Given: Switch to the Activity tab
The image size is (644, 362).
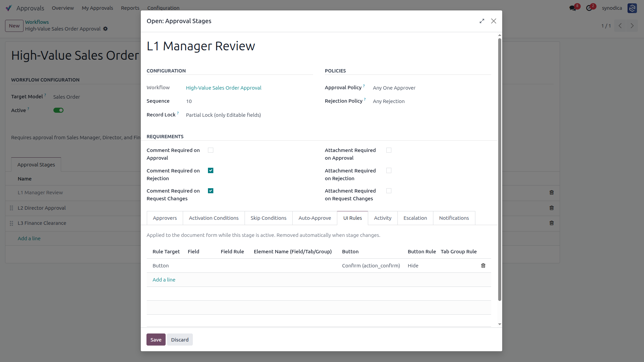Looking at the screenshot, I should click(x=383, y=218).
